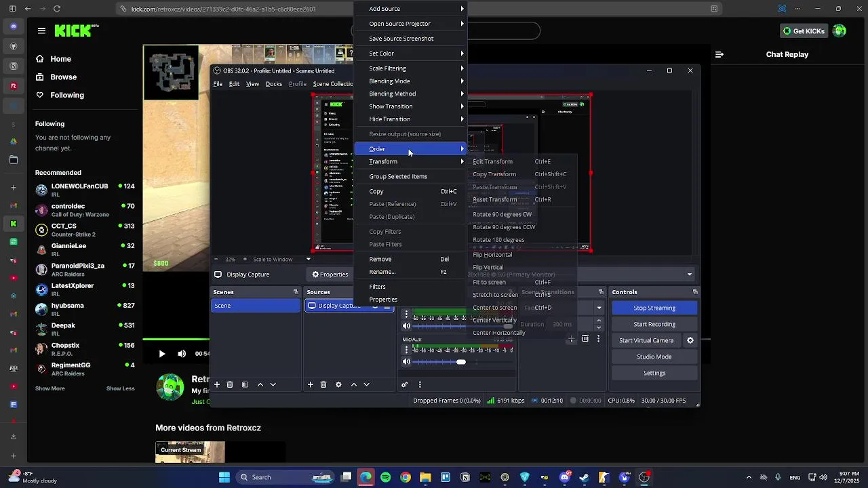Viewport: 868px width, 488px height.
Task: Expand the Set Color submenu
Action: coord(410,54)
